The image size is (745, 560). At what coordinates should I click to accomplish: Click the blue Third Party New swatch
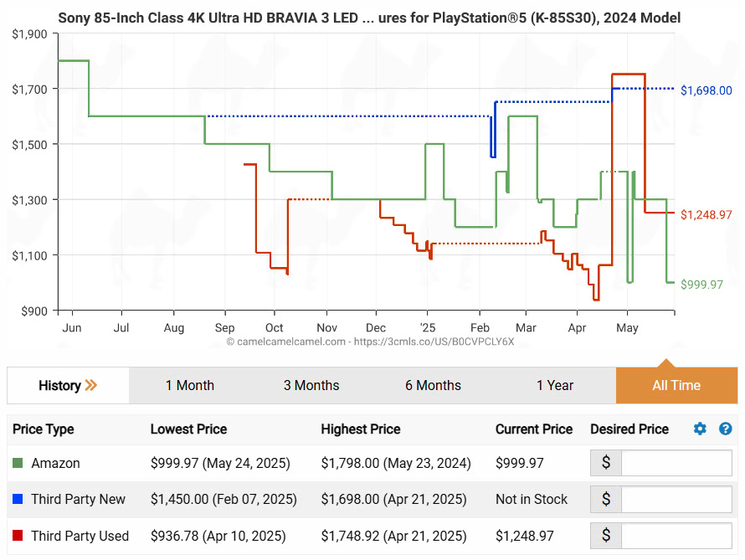[18, 500]
